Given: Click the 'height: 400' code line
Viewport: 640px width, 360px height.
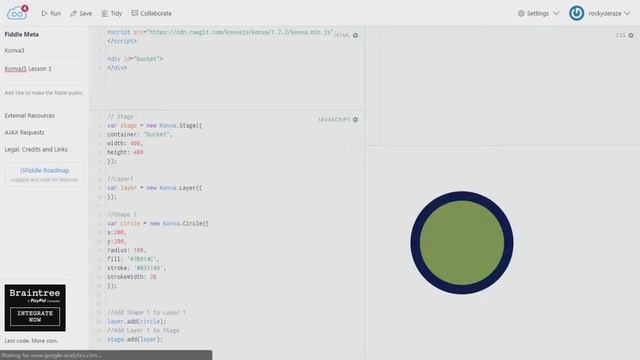Looking at the screenshot, I should tap(125, 152).
